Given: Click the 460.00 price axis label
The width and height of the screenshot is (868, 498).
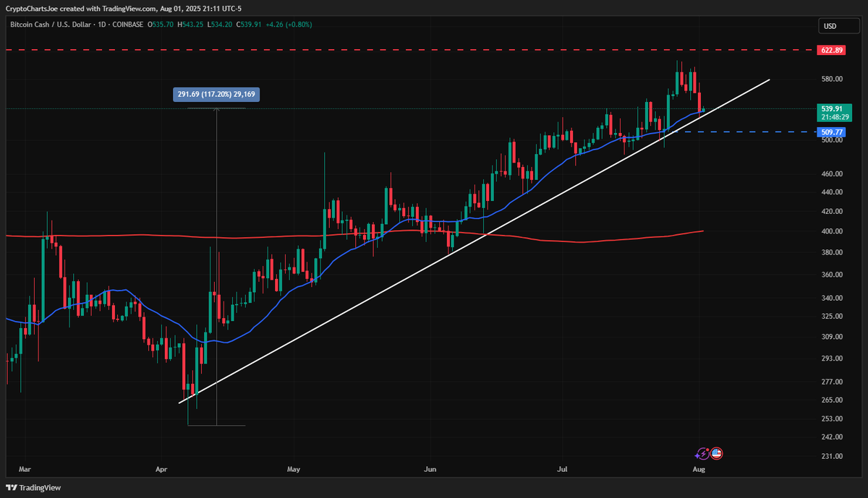Looking at the screenshot, I should [832, 174].
